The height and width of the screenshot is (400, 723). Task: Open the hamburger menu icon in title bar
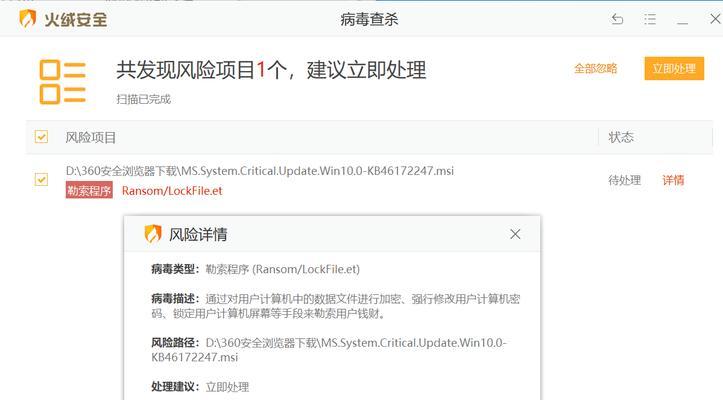point(650,19)
